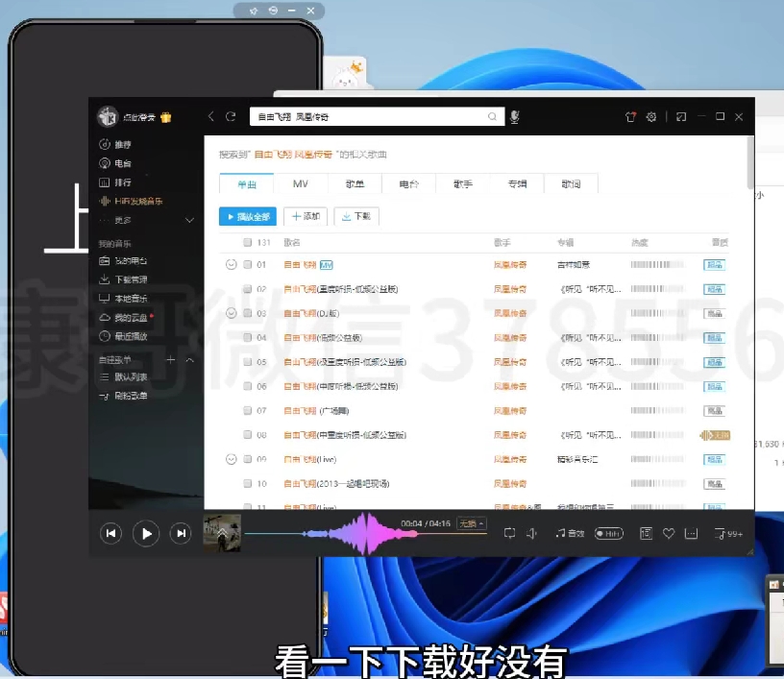Click the microphone voice search icon
This screenshot has height=679, width=784.
[515, 116]
